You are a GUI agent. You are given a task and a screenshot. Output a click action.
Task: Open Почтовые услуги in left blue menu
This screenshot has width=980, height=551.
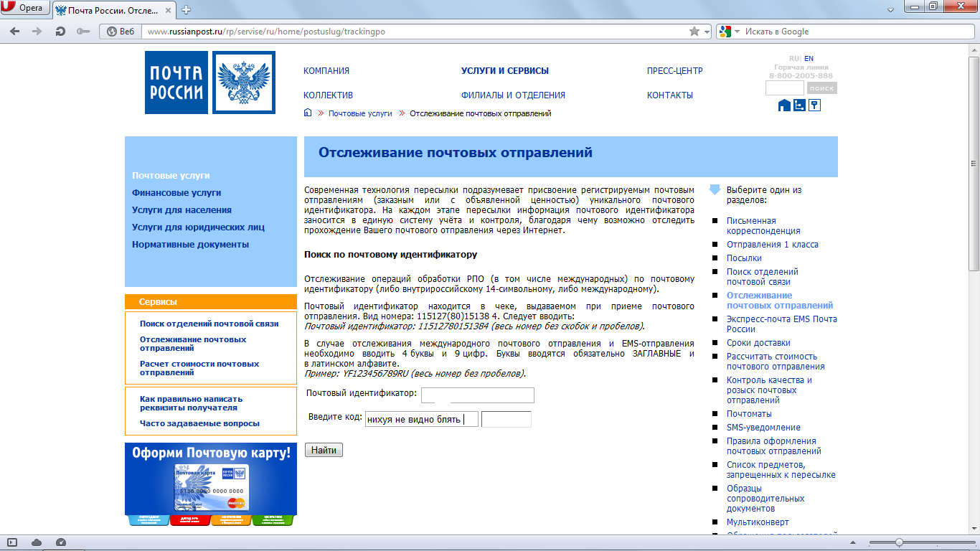click(171, 176)
